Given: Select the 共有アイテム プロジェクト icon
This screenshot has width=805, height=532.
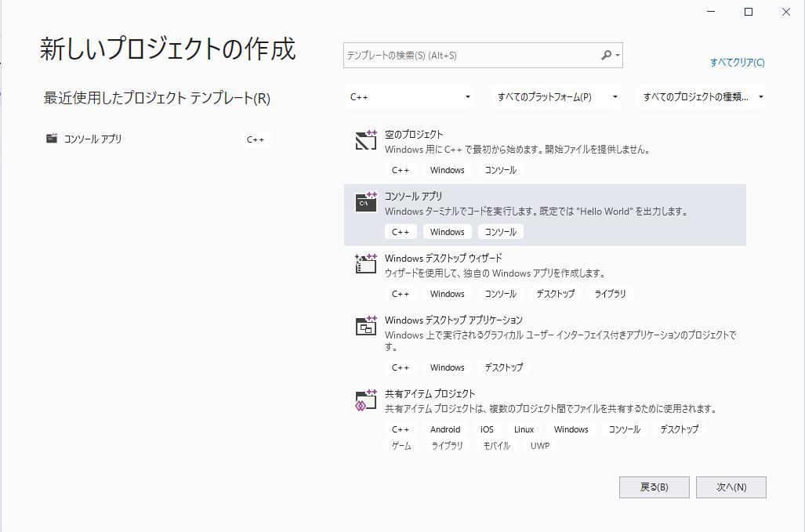Looking at the screenshot, I should 365,400.
